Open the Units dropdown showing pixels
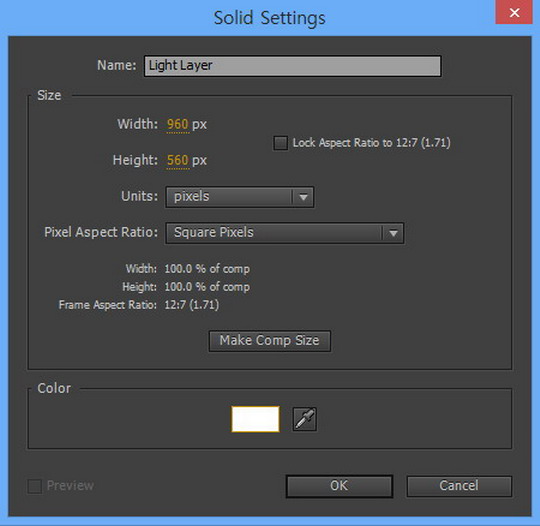This screenshot has height=526, width=540. 240,197
